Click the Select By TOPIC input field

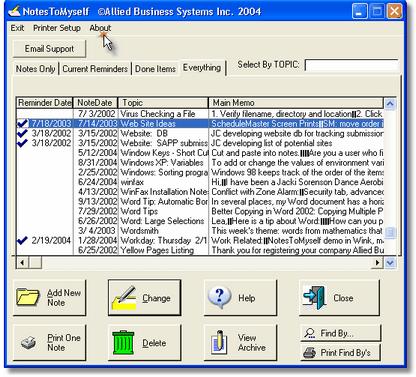point(351,65)
